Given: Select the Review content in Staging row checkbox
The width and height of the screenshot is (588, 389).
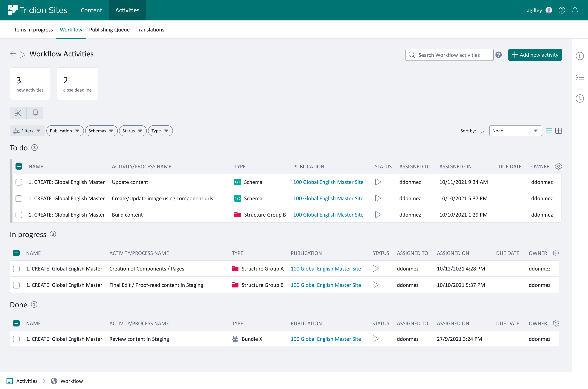Looking at the screenshot, I should (16, 339).
